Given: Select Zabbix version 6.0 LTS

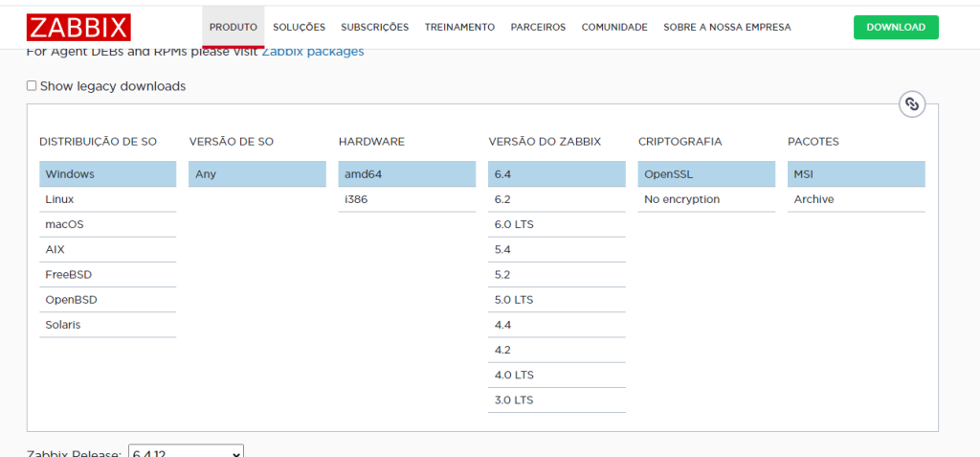Looking at the screenshot, I should [514, 224].
